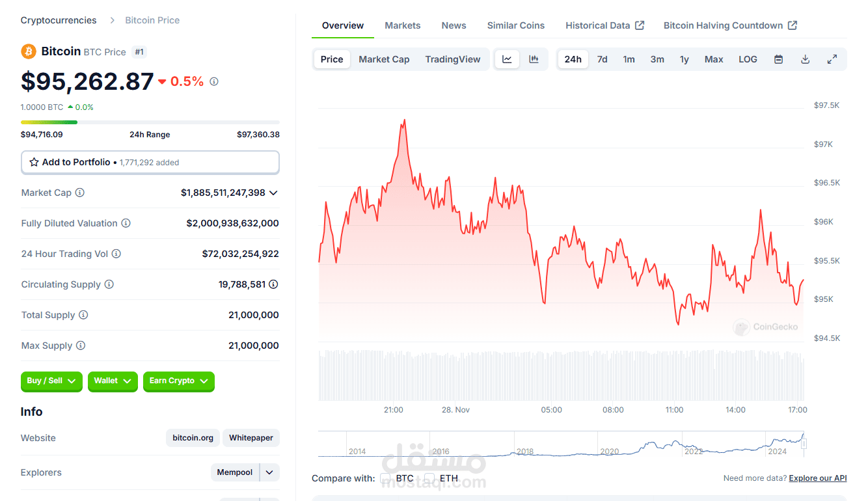Expand the Explorers chevron next to Mempool

pos(269,472)
